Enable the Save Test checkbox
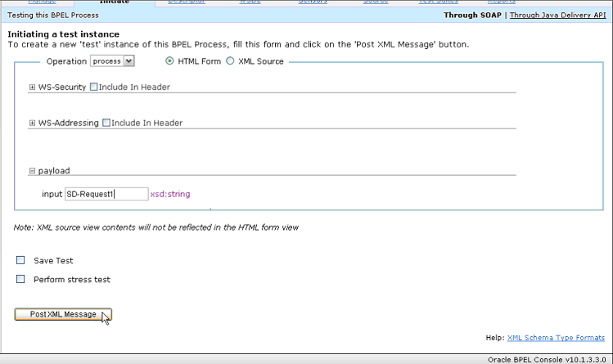 20,260
